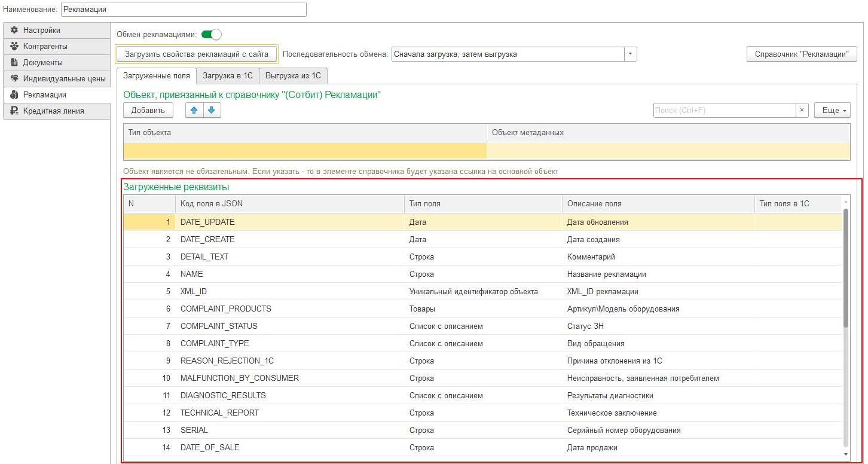Click the people icon beside Контрагенты
868x464 pixels.
pos(14,47)
